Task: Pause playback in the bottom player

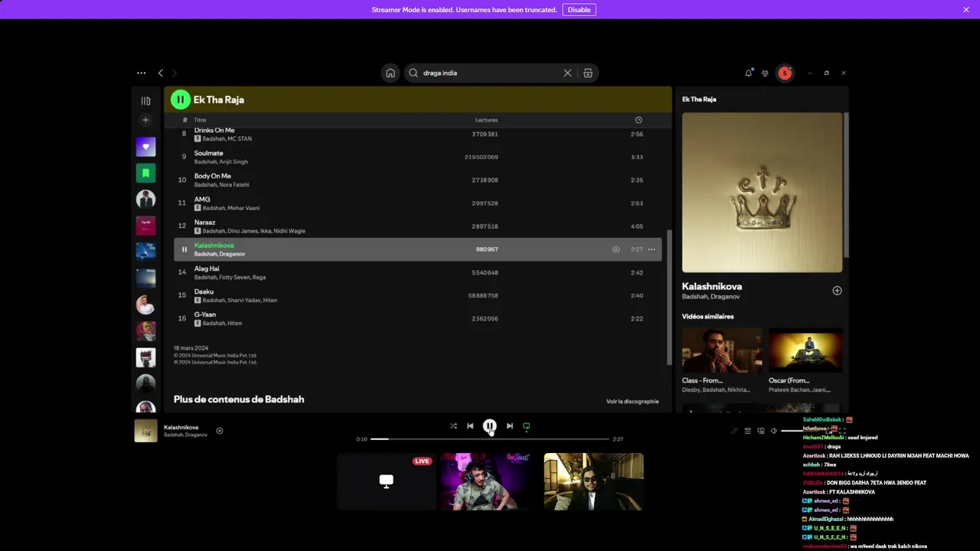Action: [x=490, y=426]
